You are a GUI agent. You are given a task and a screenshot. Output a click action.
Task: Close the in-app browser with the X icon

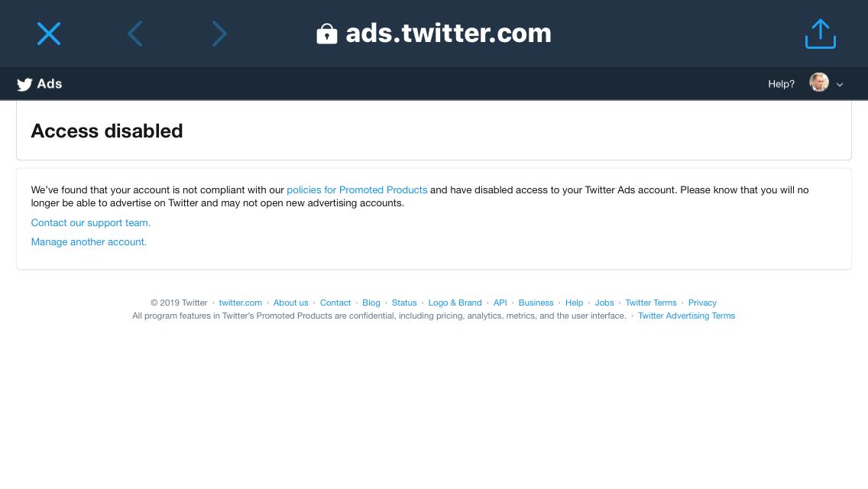49,34
